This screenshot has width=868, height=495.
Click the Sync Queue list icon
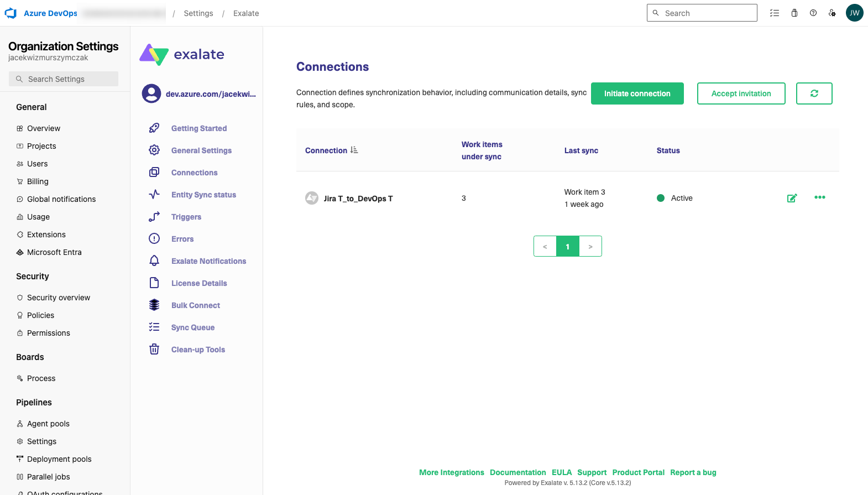click(154, 327)
